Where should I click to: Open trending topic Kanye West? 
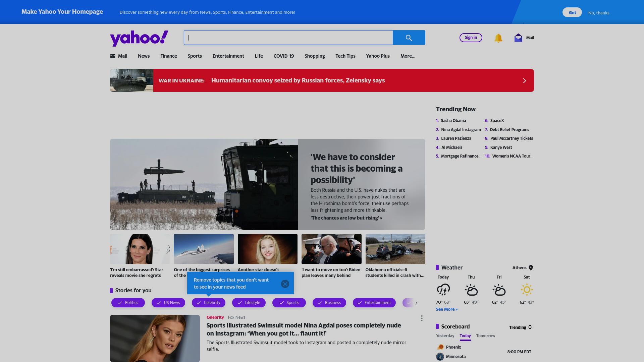pos(501,147)
